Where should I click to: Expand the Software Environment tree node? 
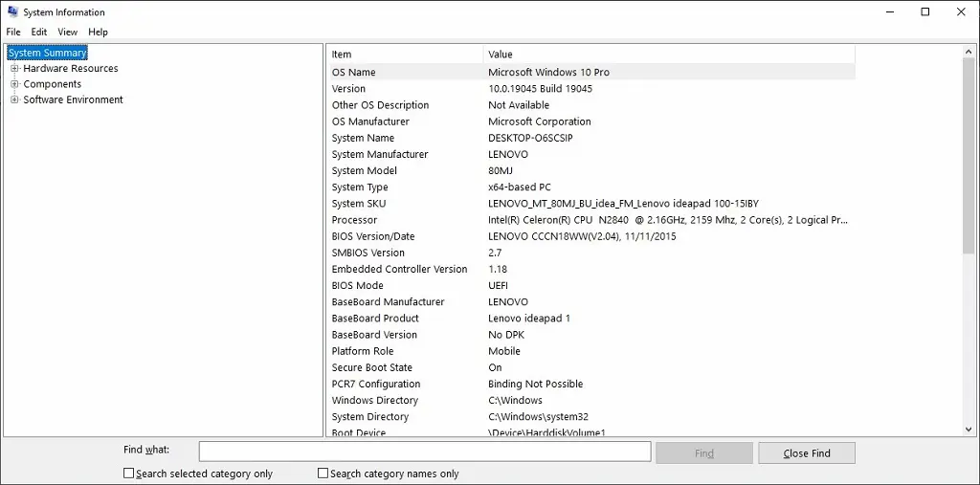pyautogui.click(x=14, y=99)
